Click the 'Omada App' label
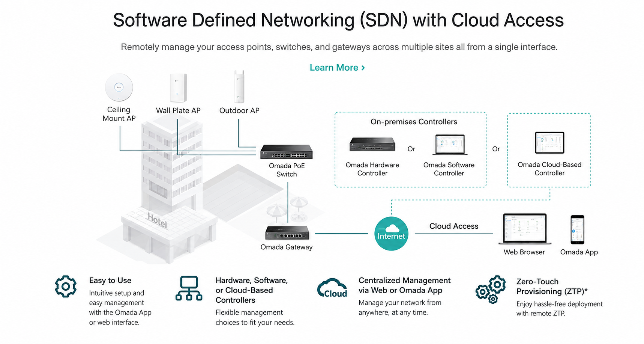The width and height of the screenshot is (644, 344). 579,252
